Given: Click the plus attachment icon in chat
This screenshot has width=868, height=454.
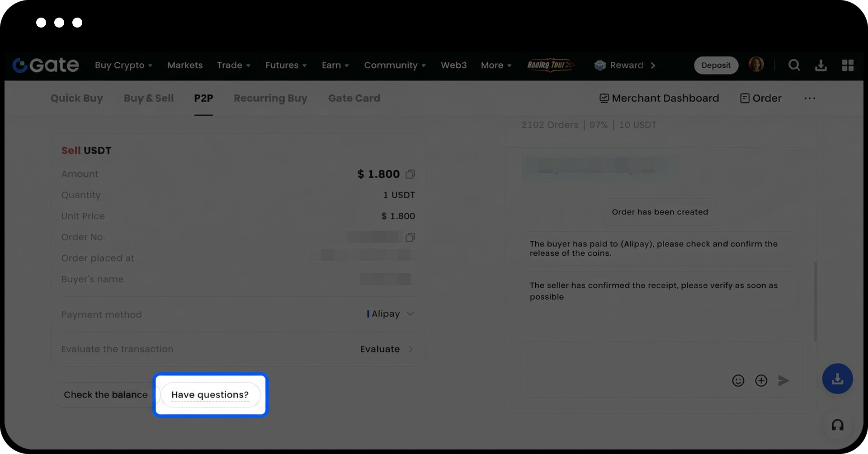Looking at the screenshot, I should (761, 381).
